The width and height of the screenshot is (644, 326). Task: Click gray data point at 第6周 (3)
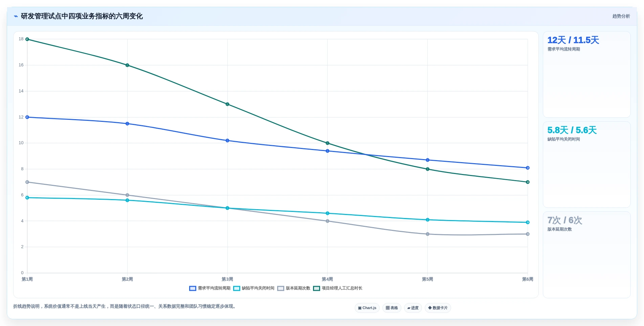click(x=528, y=234)
